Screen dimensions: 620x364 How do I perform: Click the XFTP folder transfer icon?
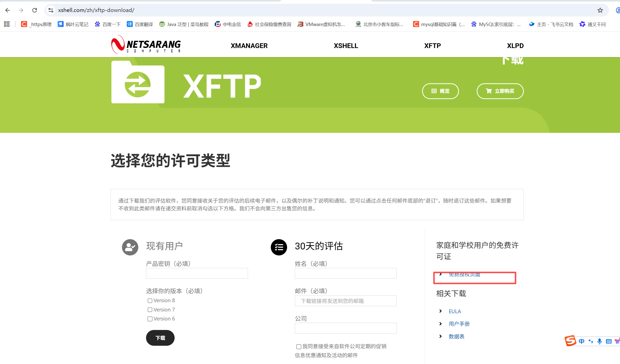point(138,83)
